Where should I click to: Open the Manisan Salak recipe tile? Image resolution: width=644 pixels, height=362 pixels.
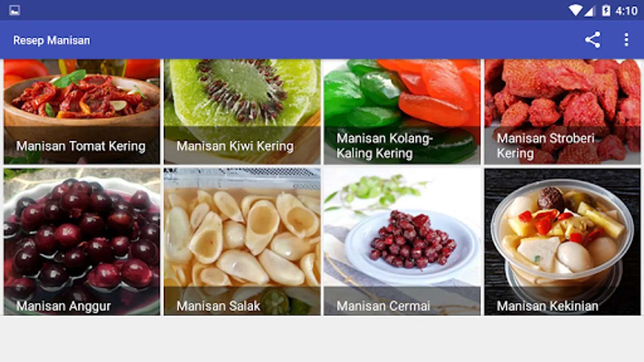pos(242,241)
